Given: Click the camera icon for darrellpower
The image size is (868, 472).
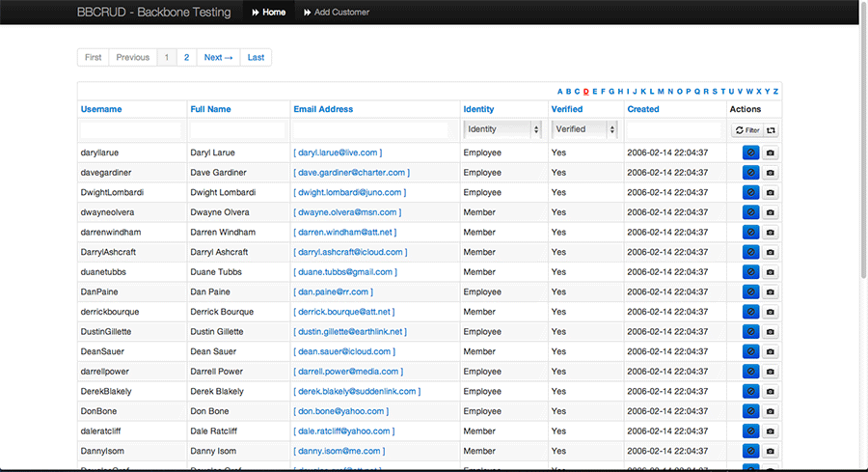Looking at the screenshot, I should pyautogui.click(x=770, y=372).
